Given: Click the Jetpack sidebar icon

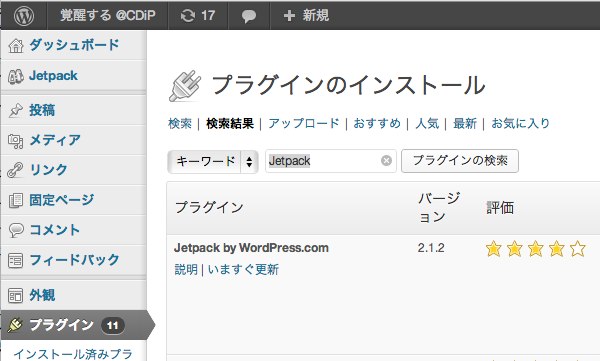Looking at the screenshot, I should [x=16, y=76].
